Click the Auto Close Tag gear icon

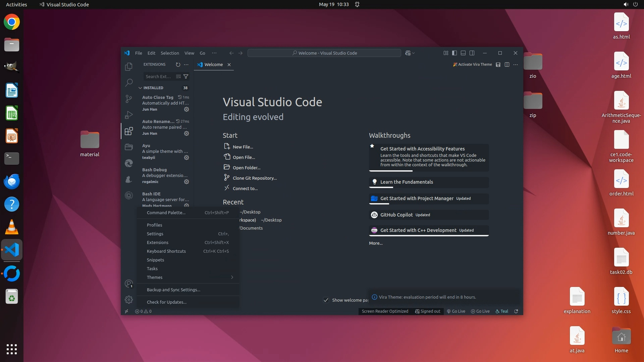[186, 109]
